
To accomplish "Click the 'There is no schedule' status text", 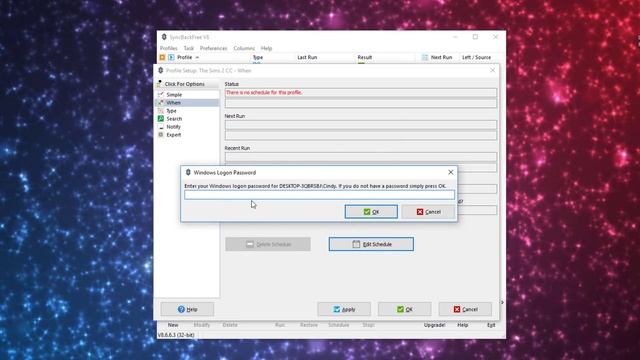I will [264, 93].
